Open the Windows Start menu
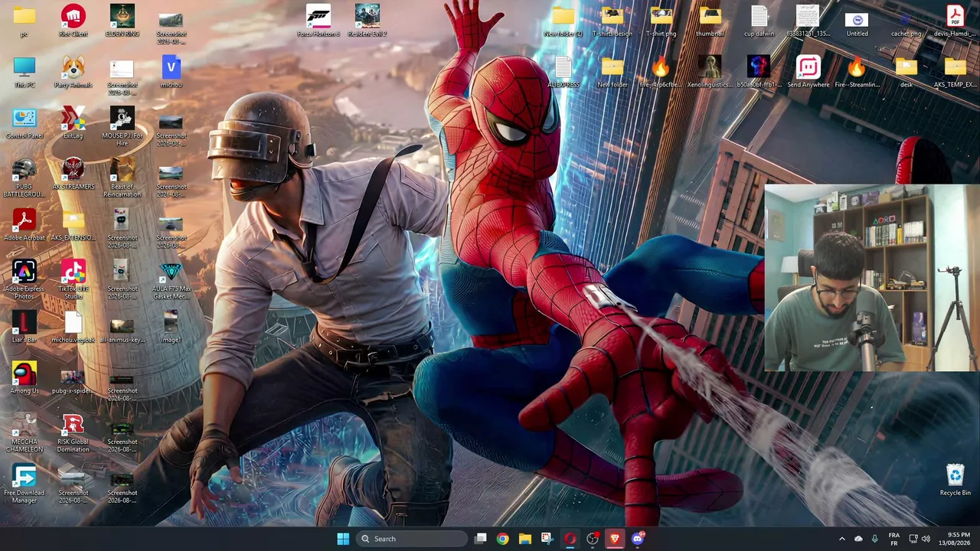980x551 pixels. [343, 539]
